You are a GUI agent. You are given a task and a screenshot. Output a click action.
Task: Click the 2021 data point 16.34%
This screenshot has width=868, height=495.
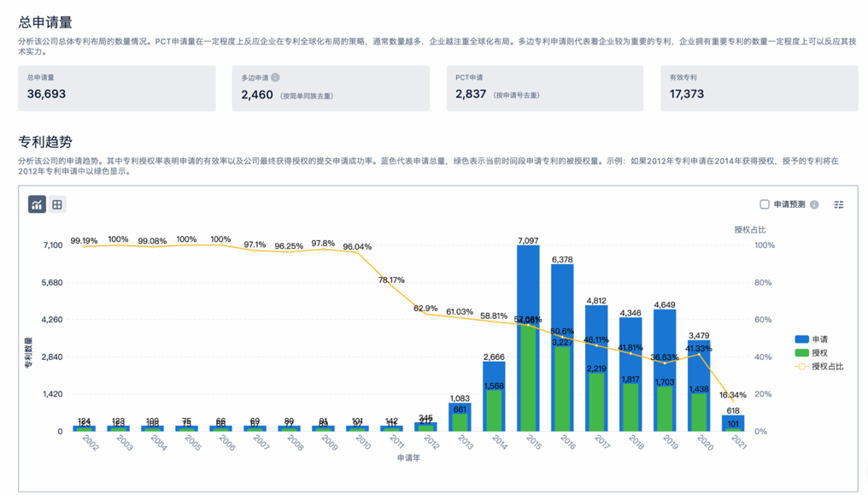733,401
